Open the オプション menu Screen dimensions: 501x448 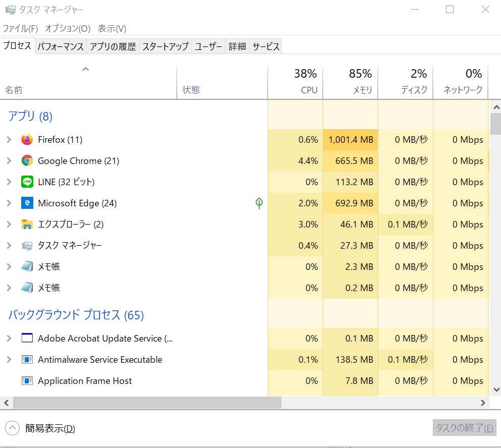[x=68, y=28]
